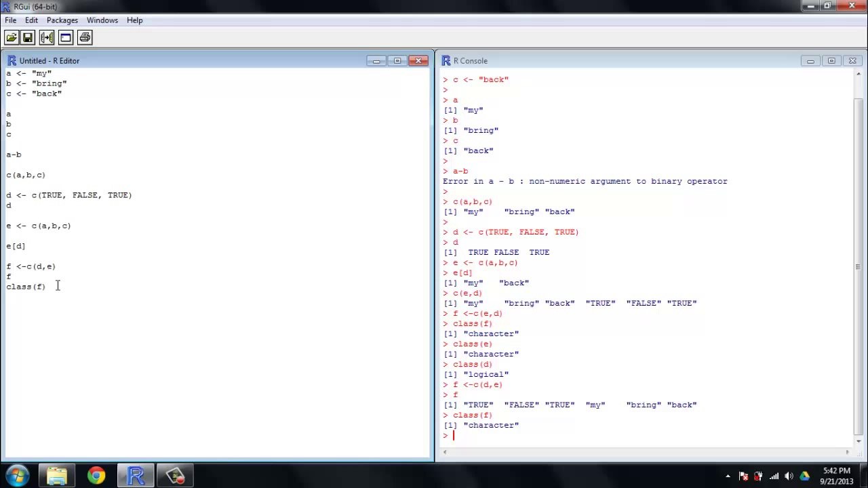Click console command class(e)
868x488 pixels.
(x=473, y=344)
